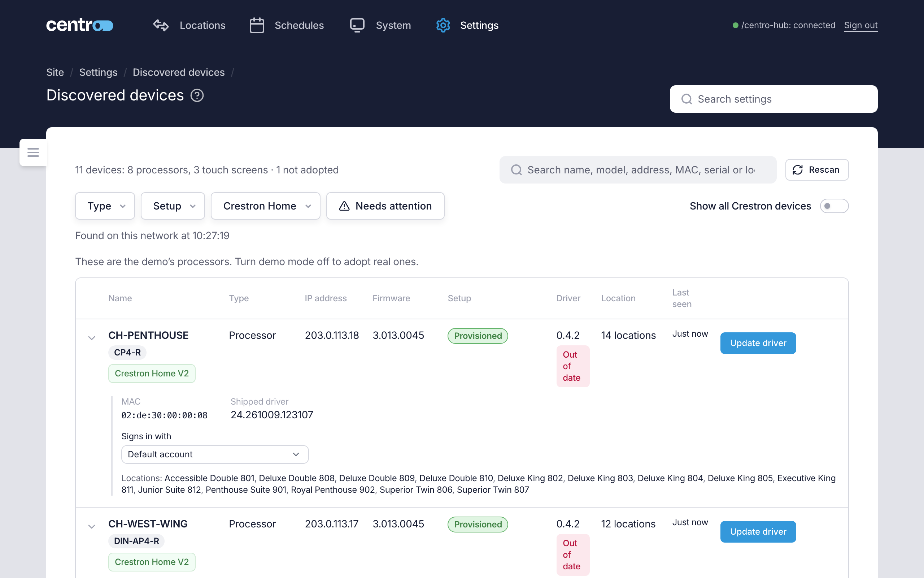Screen dimensions: 924x578
Task: Go to Site breadcrumb
Action: (55, 72)
